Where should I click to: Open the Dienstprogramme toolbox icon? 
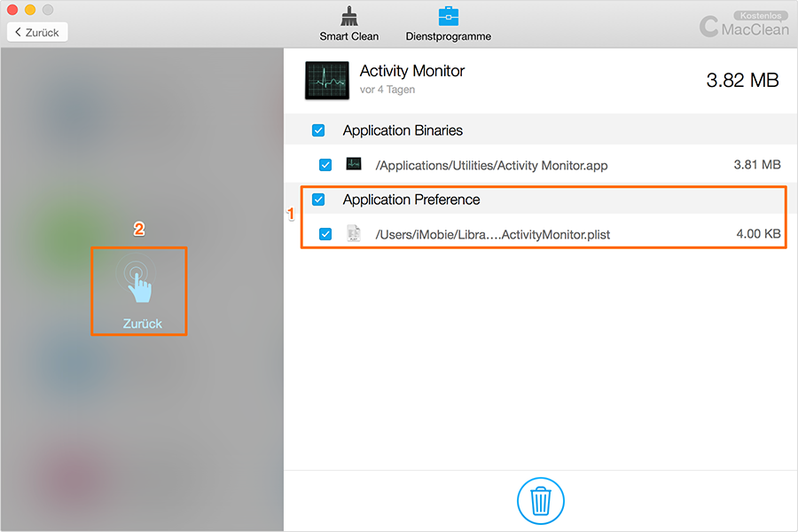pyautogui.click(x=449, y=16)
